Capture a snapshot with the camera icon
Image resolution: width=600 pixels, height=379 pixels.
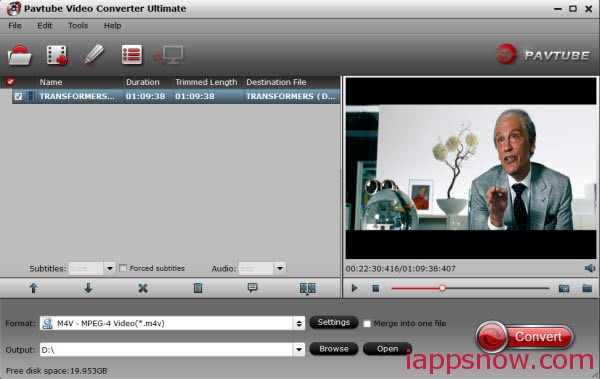click(x=564, y=288)
